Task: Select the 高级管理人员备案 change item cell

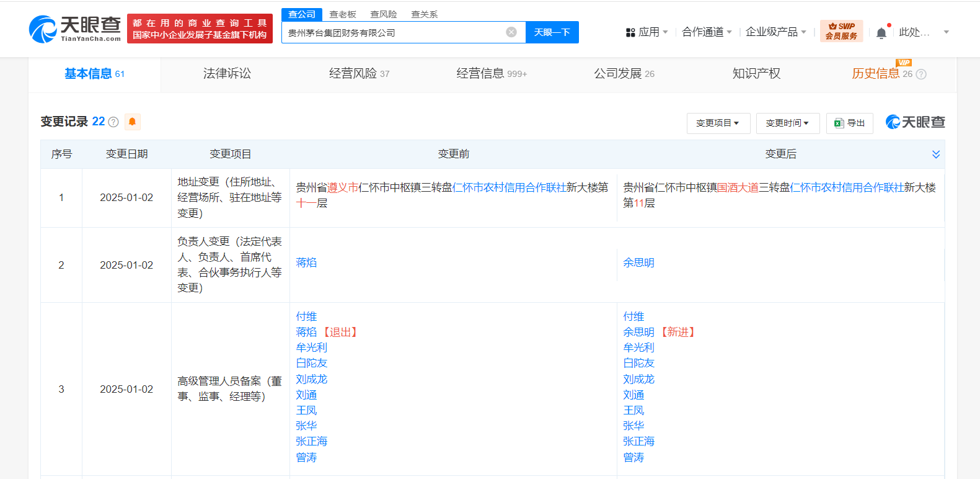Action: [230, 389]
